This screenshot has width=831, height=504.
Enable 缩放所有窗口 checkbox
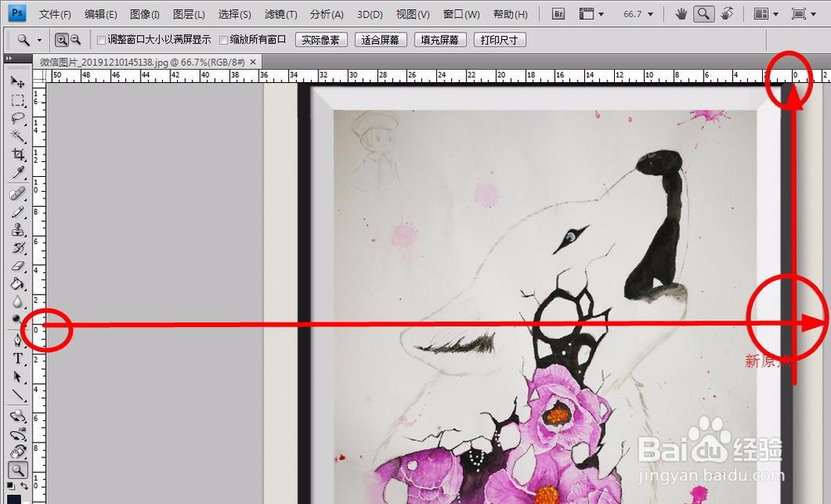coord(224,40)
